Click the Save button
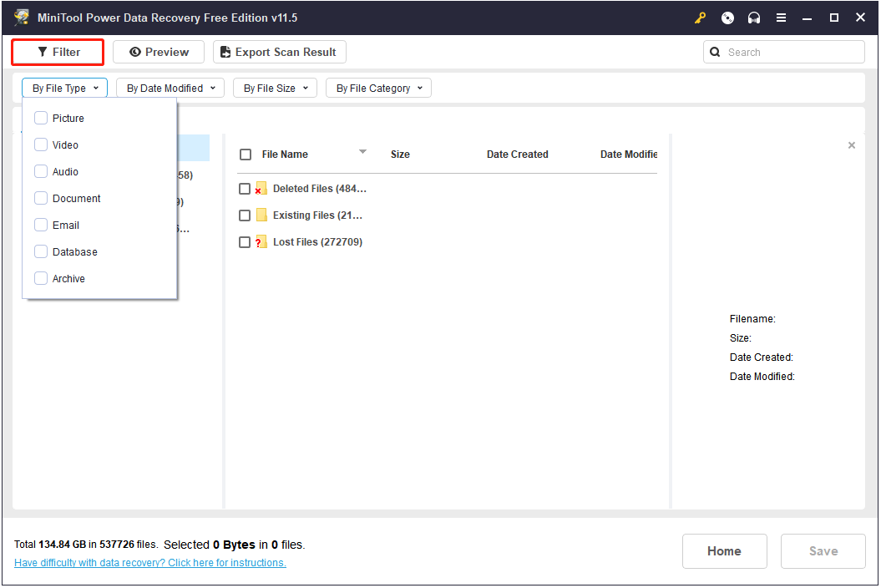Image resolution: width=881 pixels, height=588 pixels. [823, 551]
